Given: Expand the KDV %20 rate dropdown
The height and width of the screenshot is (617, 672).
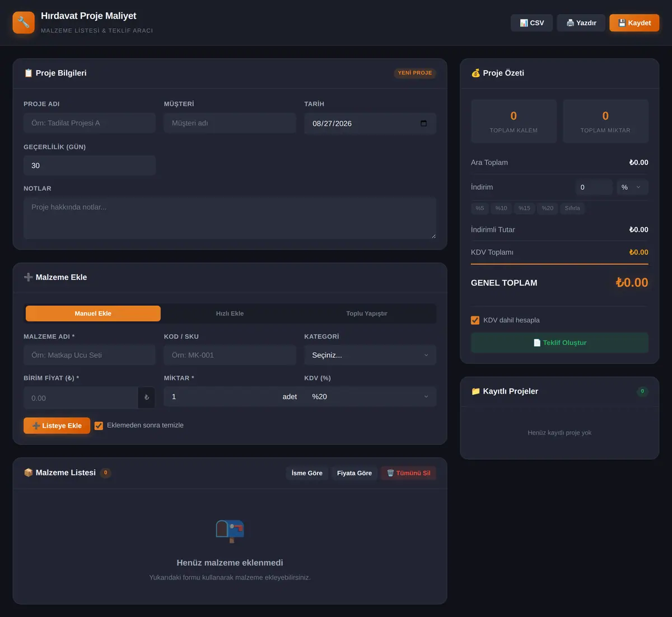Looking at the screenshot, I should coord(370,396).
